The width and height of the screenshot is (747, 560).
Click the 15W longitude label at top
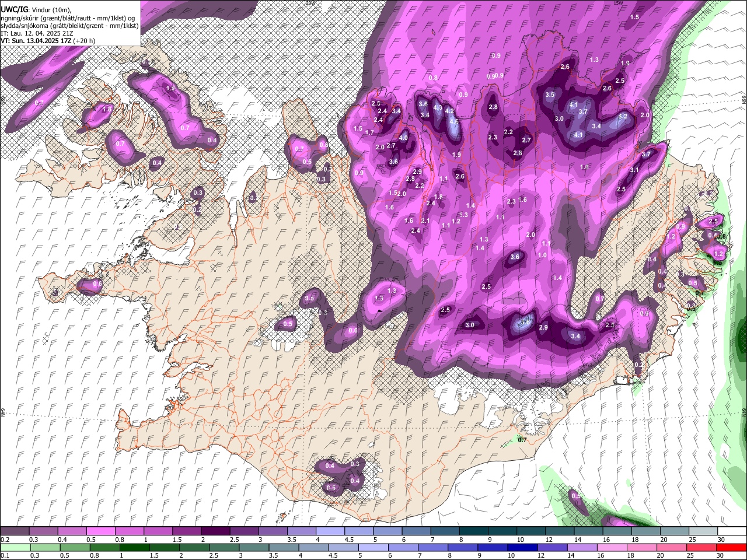[619, 3]
